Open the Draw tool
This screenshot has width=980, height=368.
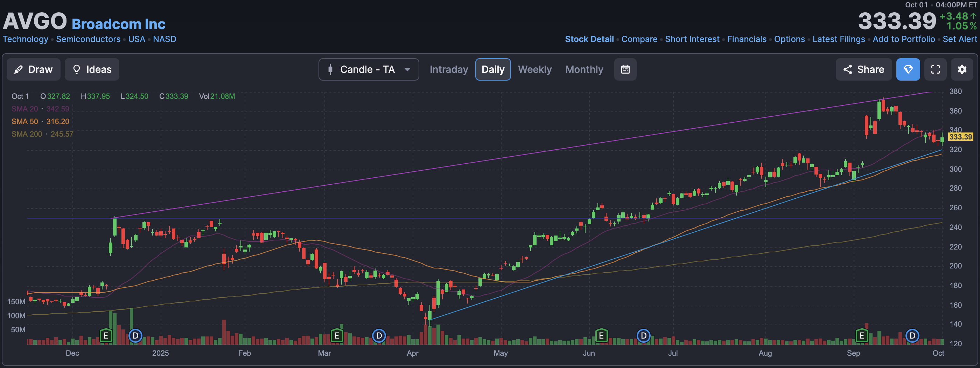click(34, 69)
